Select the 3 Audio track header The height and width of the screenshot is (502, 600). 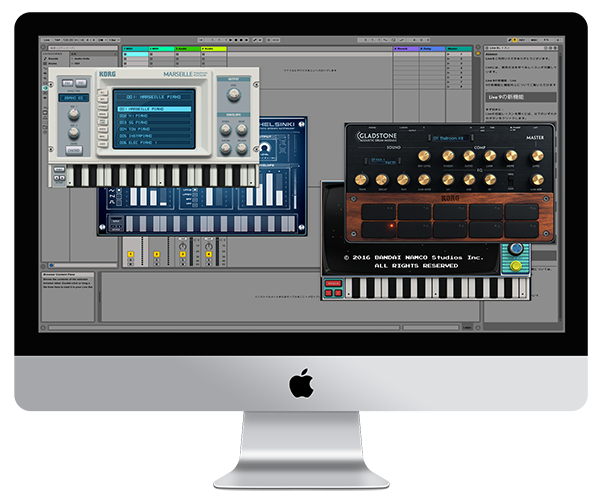(188, 49)
